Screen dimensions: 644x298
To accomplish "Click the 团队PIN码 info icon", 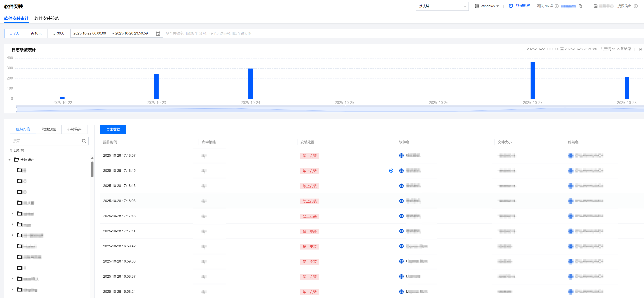I will coord(557,6).
